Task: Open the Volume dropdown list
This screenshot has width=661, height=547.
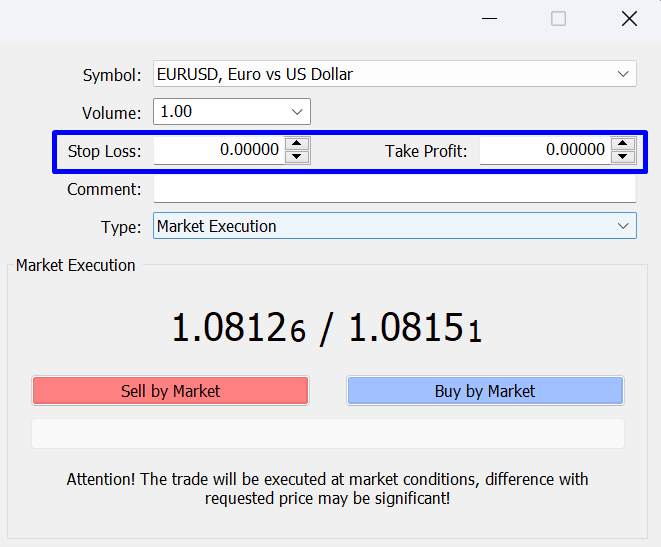Action: click(297, 112)
